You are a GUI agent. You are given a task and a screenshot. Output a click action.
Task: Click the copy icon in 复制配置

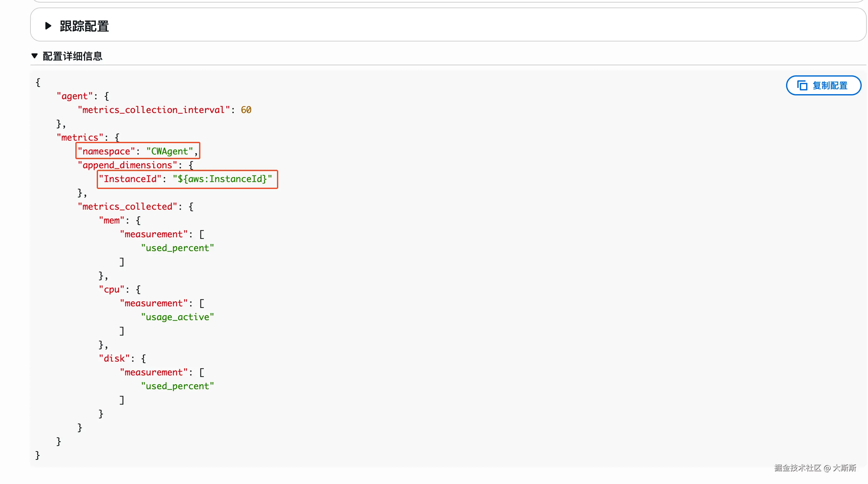click(x=802, y=86)
